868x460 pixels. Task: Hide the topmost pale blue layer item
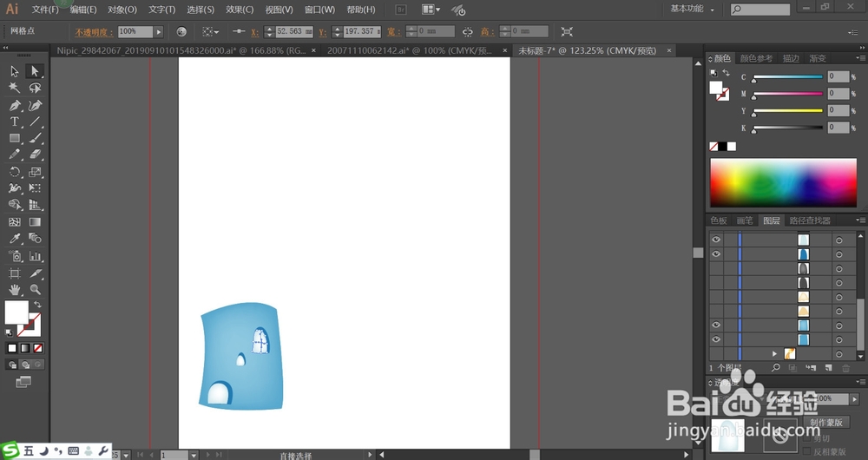[716, 240]
